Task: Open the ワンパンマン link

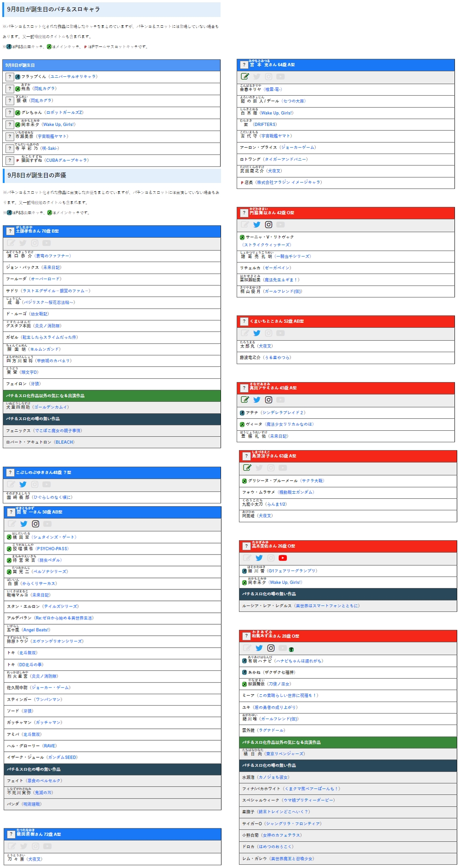Action: point(48,700)
